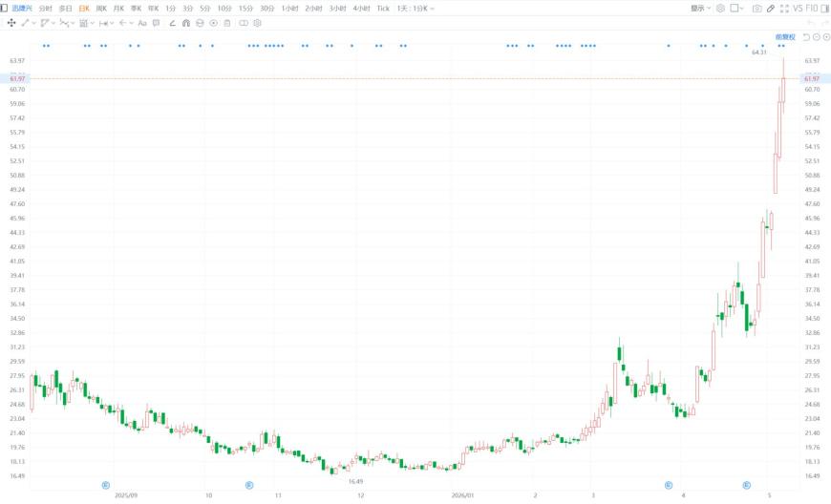
Task: Click the reset zoom arrow beside 前复权
Action: point(806,37)
